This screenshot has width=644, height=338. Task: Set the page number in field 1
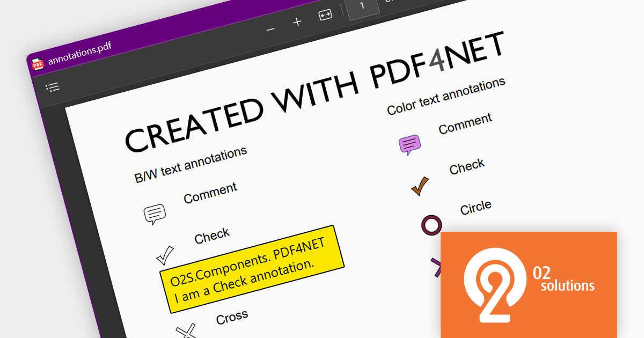point(362,7)
